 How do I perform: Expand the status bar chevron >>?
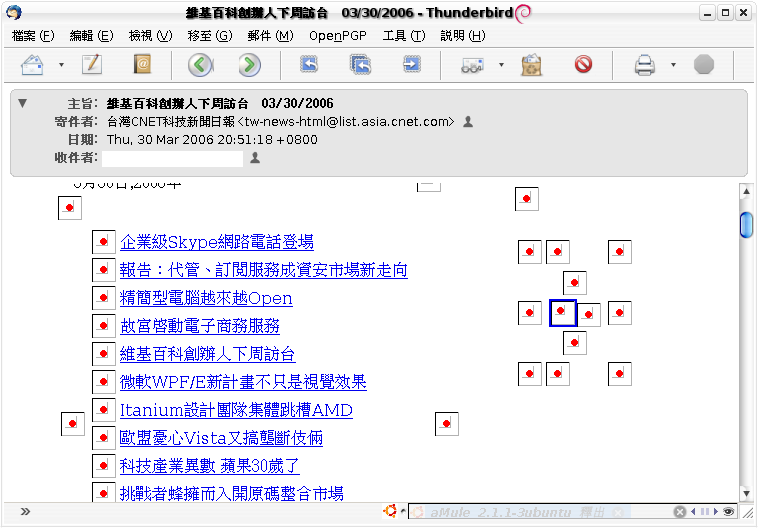pos(25,512)
